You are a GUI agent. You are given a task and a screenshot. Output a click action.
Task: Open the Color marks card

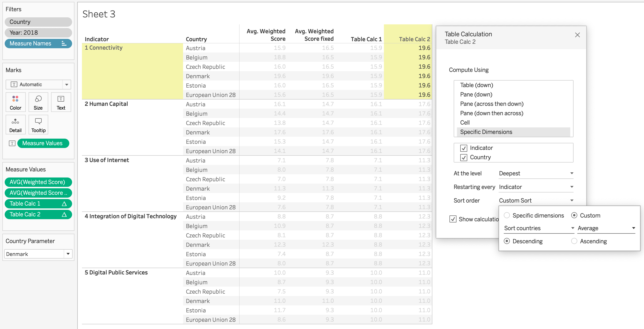click(15, 102)
